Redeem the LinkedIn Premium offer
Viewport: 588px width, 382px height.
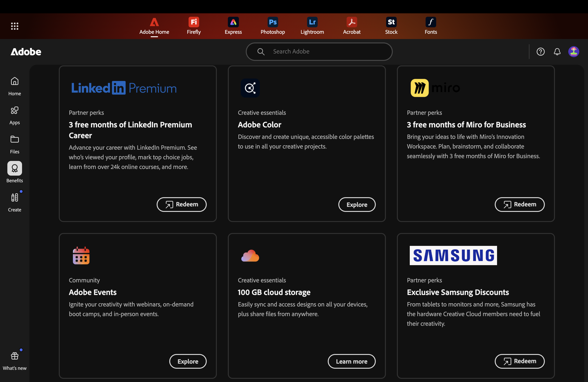tap(182, 205)
